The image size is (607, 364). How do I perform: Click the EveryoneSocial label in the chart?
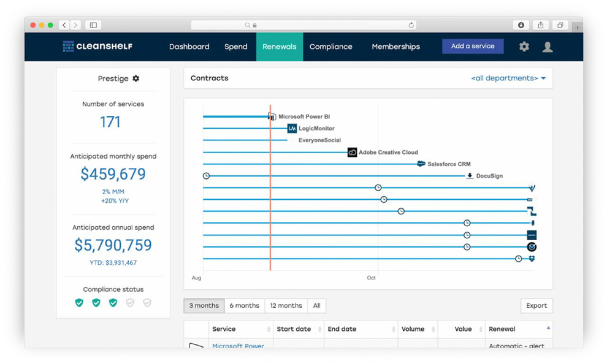tap(319, 140)
